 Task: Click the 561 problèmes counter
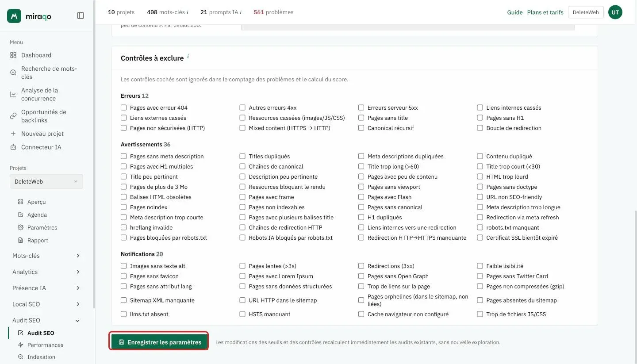(x=273, y=12)
